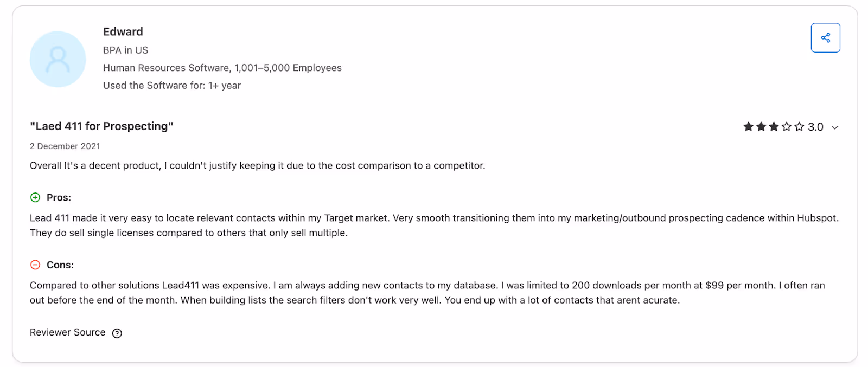Open the question mark help icon
Image resolution: width=868 pixels, height=367 pixels.
117,333
